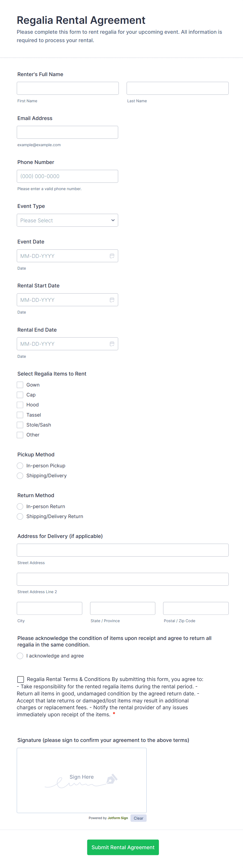Click into the Phone Number field
The height and width of the screenshot is (868, 243).
(x=67, y=176)
